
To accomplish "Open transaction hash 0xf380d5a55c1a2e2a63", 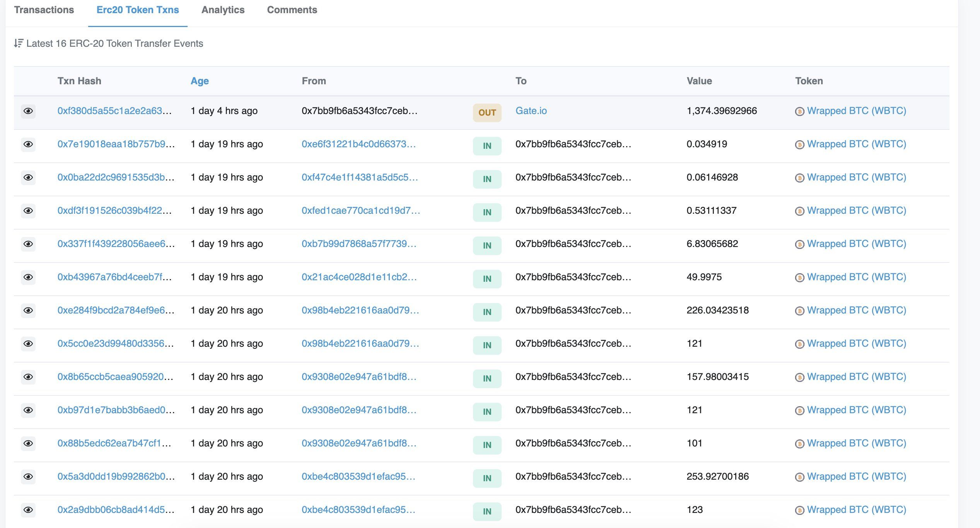I will point(114,111).
